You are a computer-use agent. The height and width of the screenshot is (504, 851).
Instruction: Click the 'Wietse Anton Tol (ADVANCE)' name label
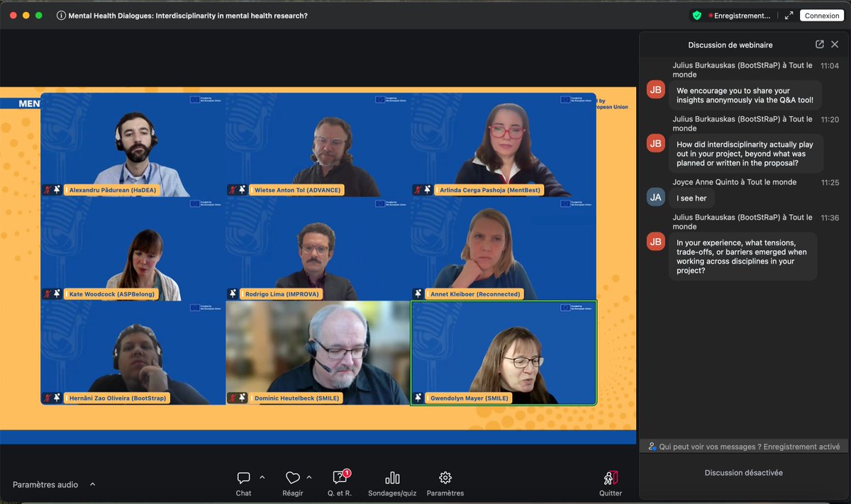296,190
